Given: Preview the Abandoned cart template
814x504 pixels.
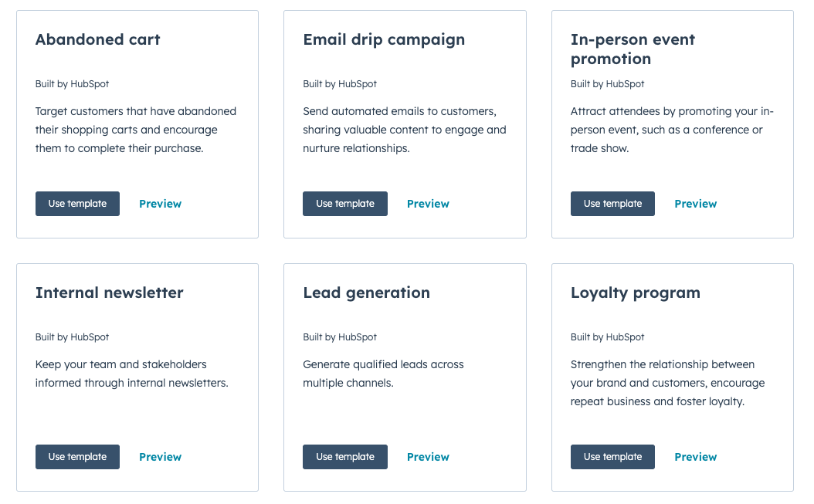Looking at the screenshot, I should (160, 204).
